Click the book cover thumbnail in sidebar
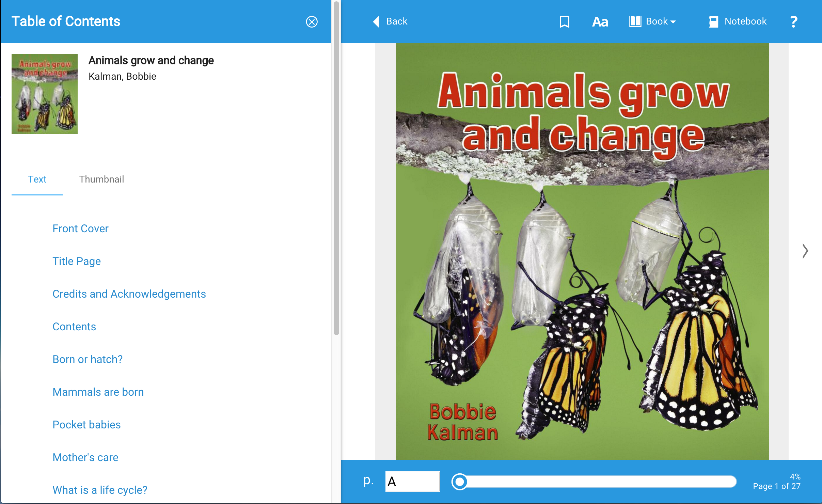 (x=45, y=94)
